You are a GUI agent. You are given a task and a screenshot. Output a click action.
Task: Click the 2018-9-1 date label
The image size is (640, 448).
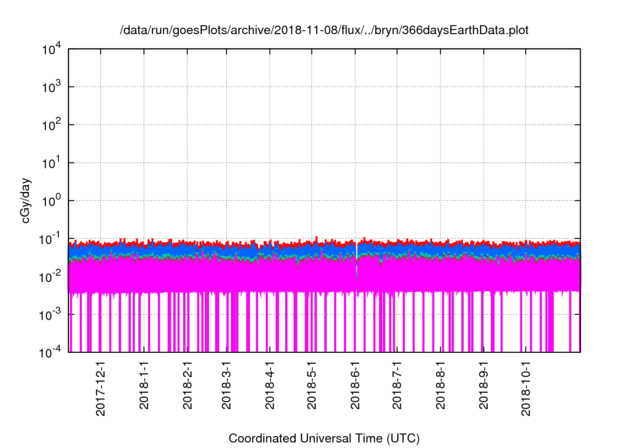click(483, 385)
